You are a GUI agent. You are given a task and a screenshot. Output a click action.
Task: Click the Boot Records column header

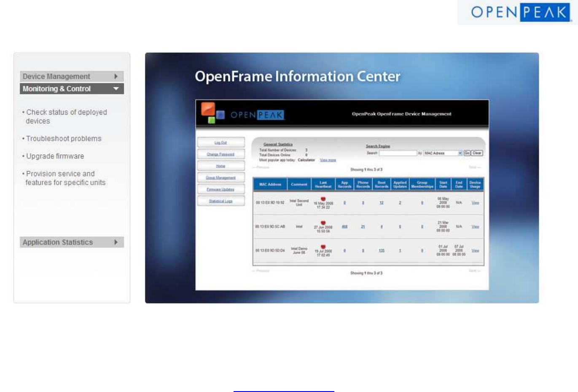(382, 185)
